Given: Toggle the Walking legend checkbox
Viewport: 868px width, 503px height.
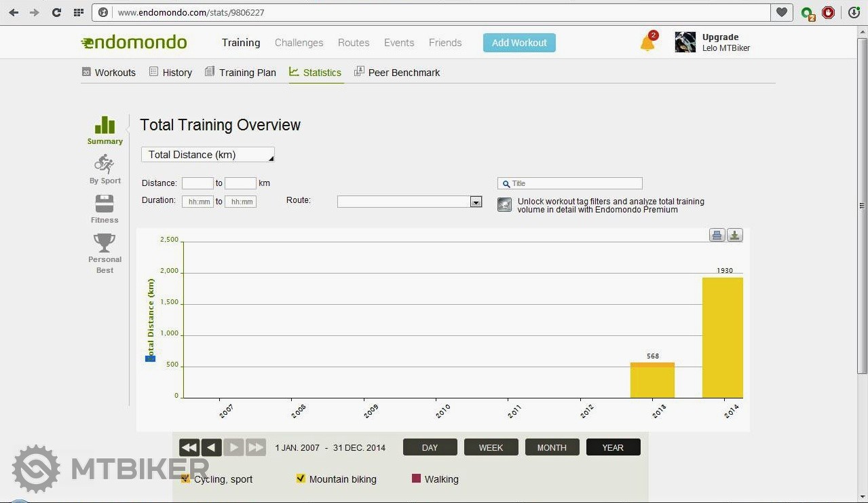Looking at the screenshot, I should (x=416, y=479).
